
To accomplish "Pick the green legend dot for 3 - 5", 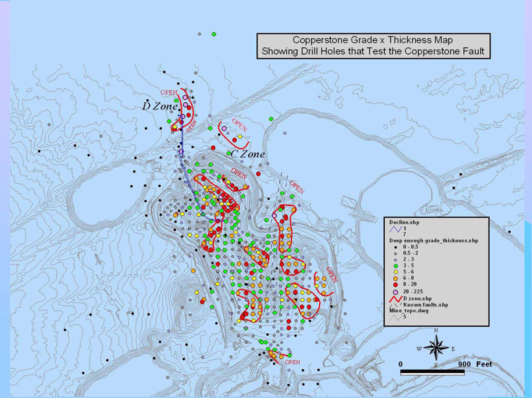I will pos(395,266).
